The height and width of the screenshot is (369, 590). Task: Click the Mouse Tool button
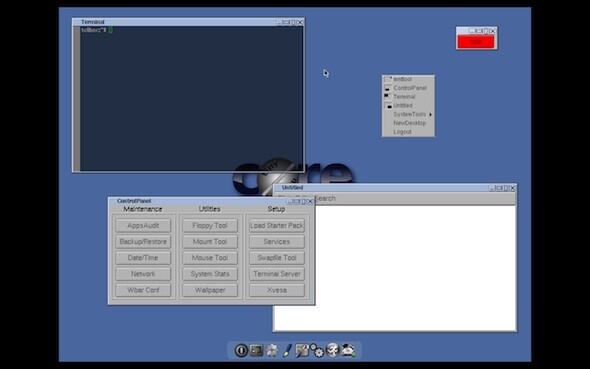[x=210, y=258]
